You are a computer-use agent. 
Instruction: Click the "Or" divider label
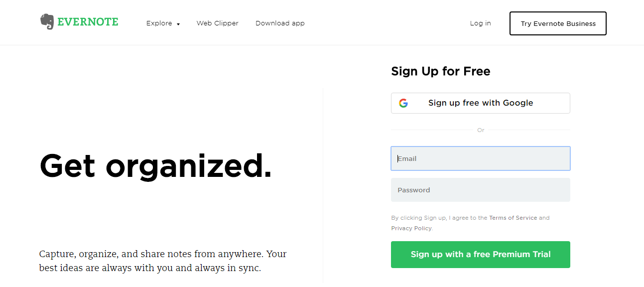(x=481, y=130)
